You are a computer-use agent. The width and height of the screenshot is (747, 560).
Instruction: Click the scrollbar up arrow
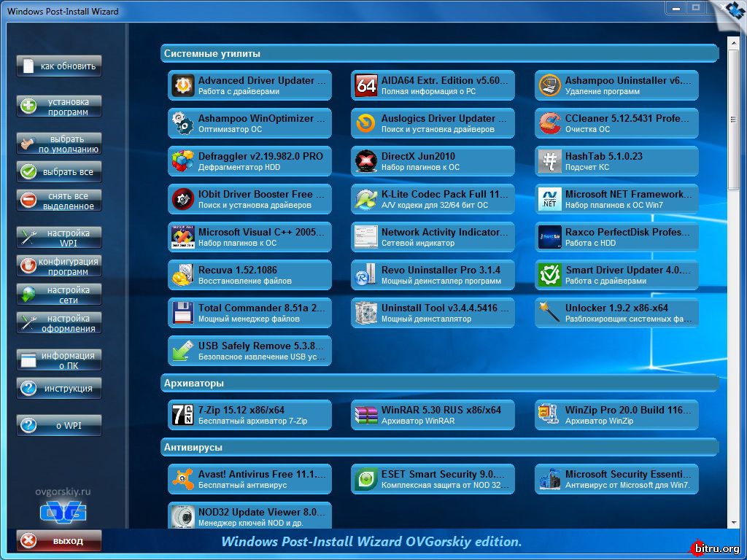pos(732,43)
